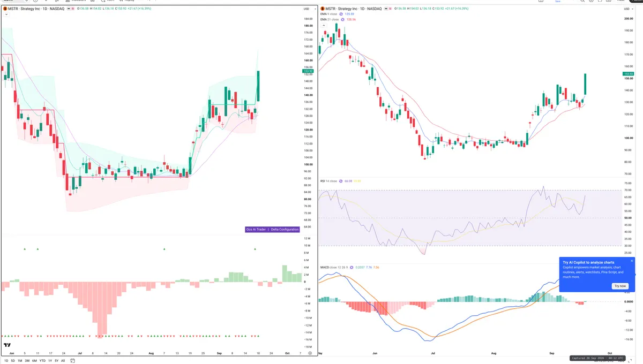Image resolution: width=643 pixels, height=364 pixels.
Task: Close the AI Copilot promo popup
Action: pos(632,261)
